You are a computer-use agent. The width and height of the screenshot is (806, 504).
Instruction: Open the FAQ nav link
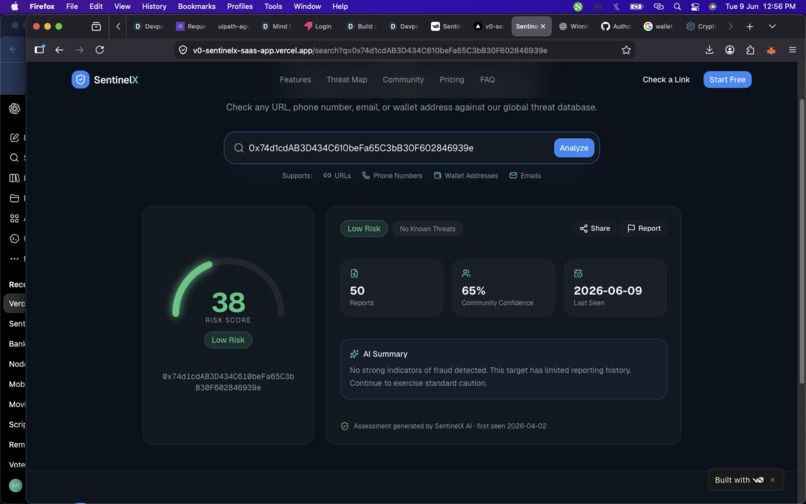[x=487, y=80]
